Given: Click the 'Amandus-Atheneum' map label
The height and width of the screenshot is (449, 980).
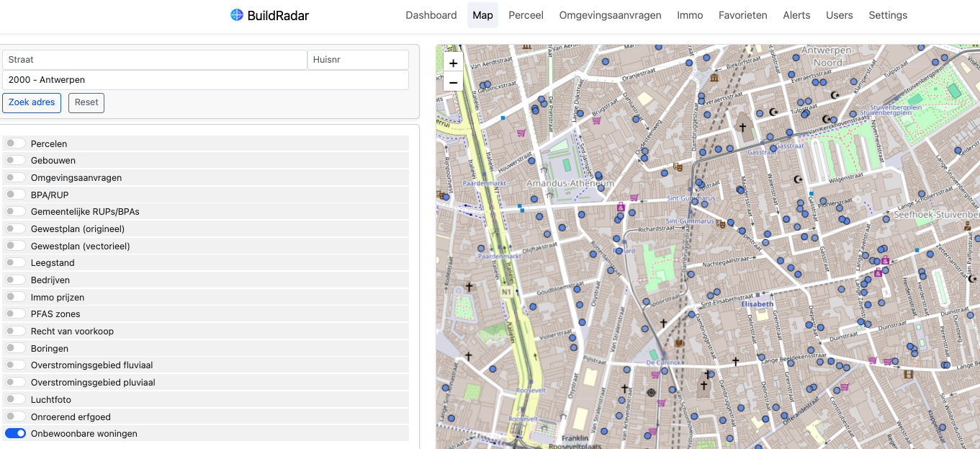Looking at the screenshot, I should [570, 183].
